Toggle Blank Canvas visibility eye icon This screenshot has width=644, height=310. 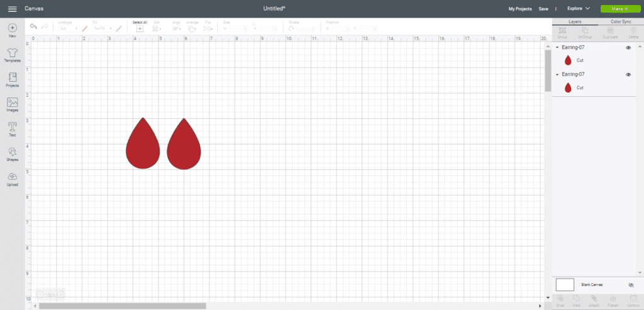(x=631, y=285)
